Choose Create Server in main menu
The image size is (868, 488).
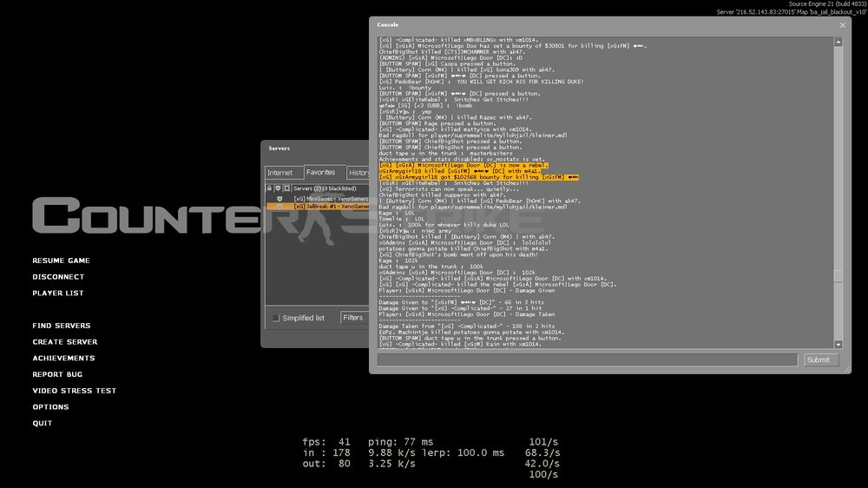[x=65, y=342]
